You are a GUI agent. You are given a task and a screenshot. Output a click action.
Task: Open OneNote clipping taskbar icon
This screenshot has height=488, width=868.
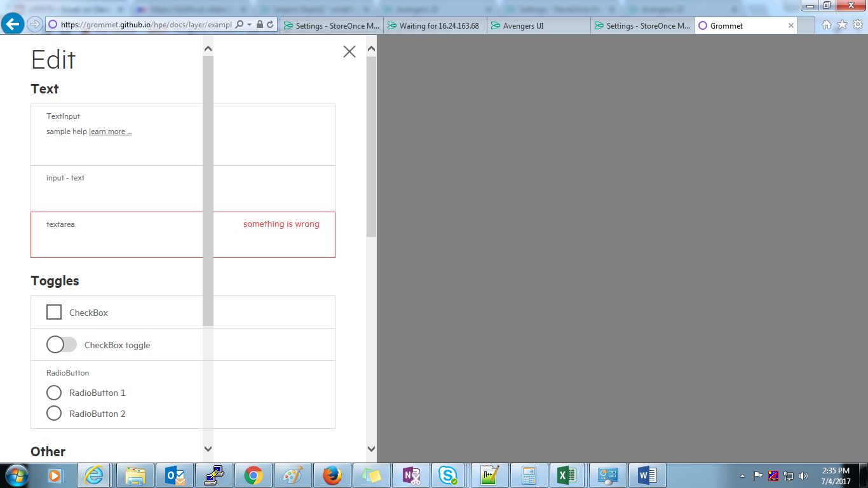pyautogui.click(x=411, y=475)
